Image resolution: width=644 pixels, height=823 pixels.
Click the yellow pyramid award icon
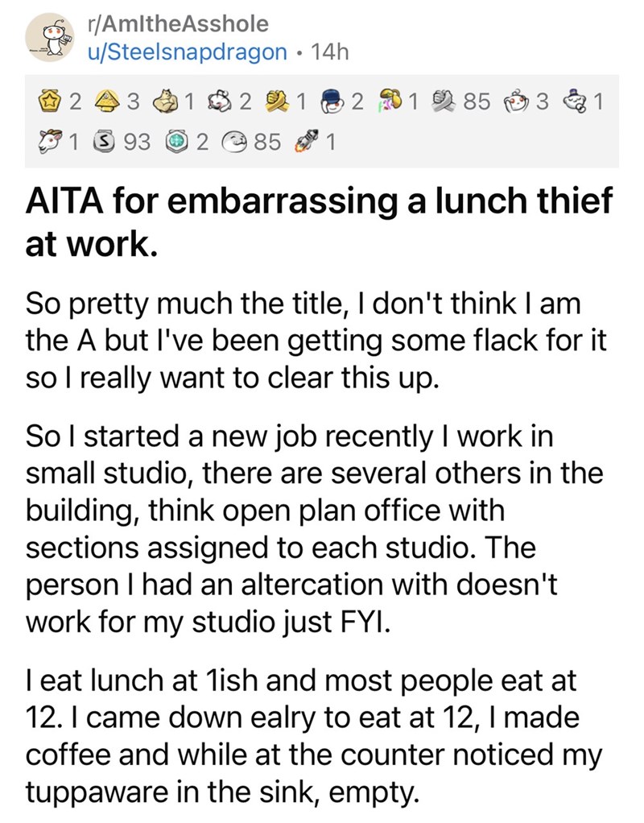coord(110,101)
